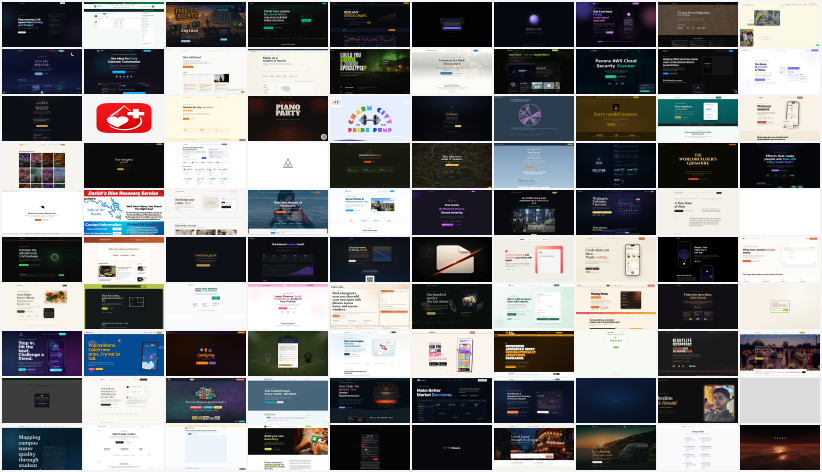Open the Japanese lantern street photo thumbnail

pyautogui.click(x=534, y=447)
